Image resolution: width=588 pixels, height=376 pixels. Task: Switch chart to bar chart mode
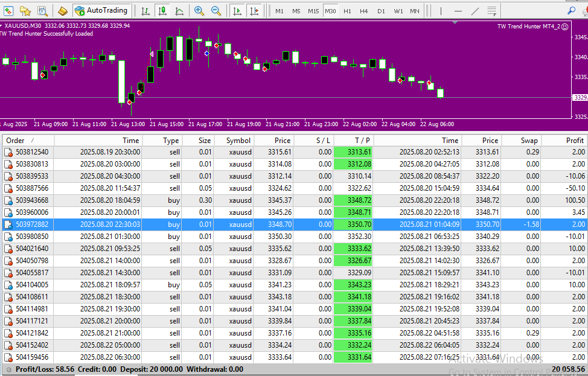coord(145,11)
